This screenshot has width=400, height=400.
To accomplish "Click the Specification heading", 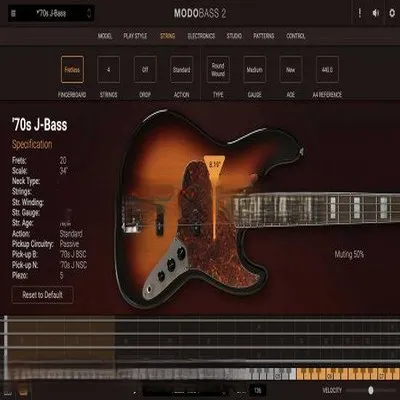I will point(32,144).
